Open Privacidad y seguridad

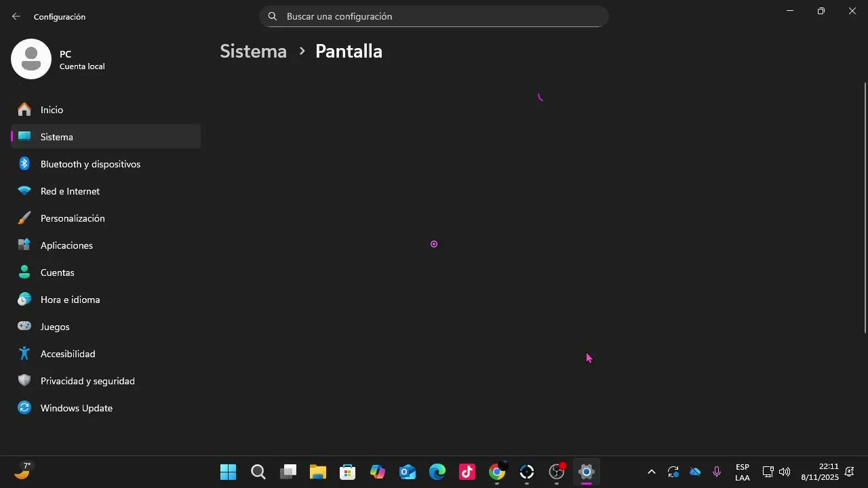tap(106, 381)
